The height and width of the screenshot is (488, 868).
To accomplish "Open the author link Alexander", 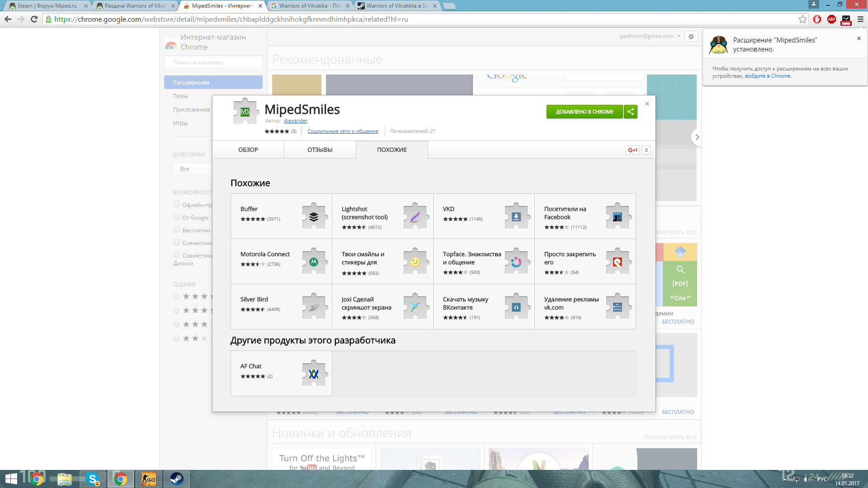I will tap(296, 121).
